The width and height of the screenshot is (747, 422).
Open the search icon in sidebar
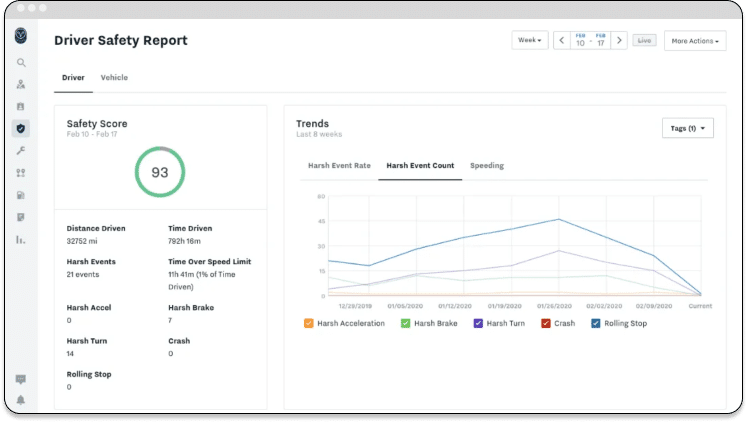coord(21,62)
